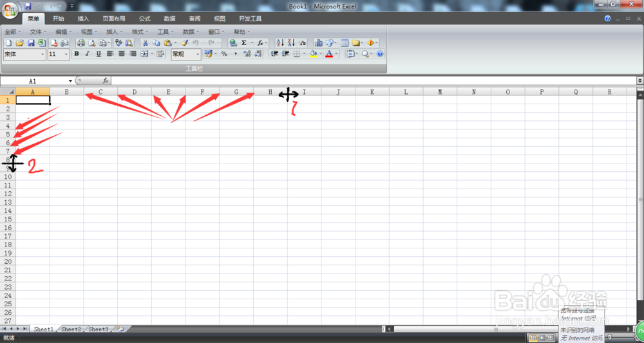
Task: Sort descending Z to A icon
Action: 291,42
